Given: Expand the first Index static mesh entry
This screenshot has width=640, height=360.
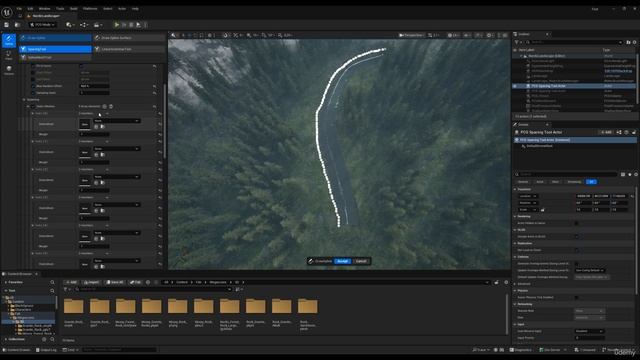Looking at the screenshot, I should [33, 113].
